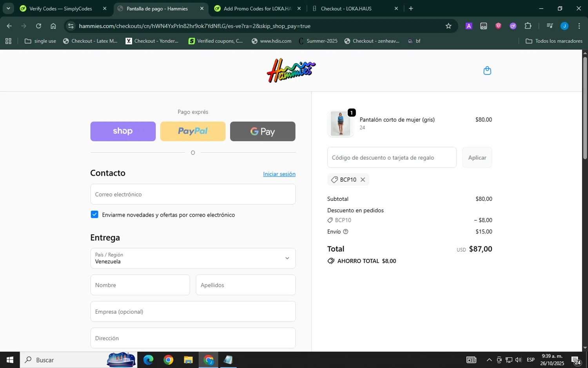This screenshot has height=368, width=588.
Task: Close the Verify Codes tab
Action: tap(105, 8)
